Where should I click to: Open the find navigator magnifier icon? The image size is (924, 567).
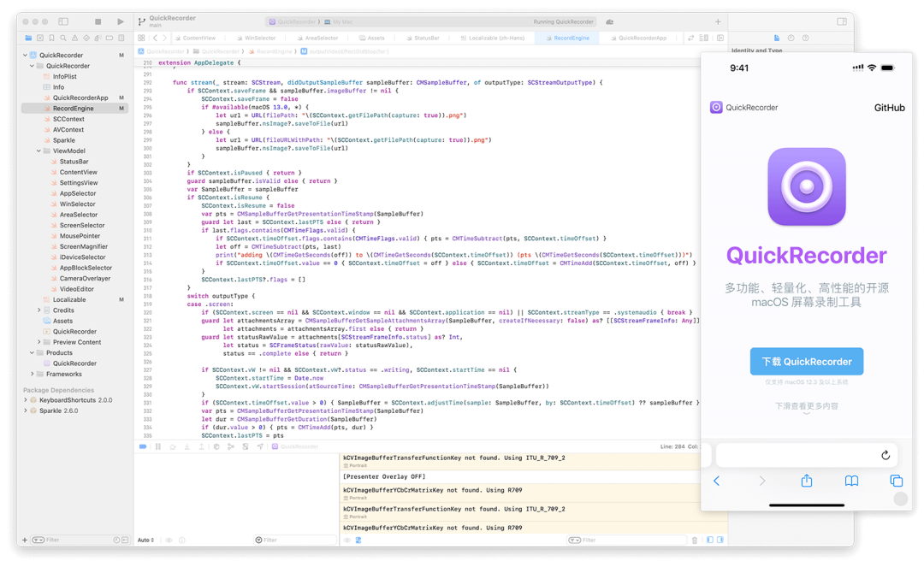pos(63,38)
